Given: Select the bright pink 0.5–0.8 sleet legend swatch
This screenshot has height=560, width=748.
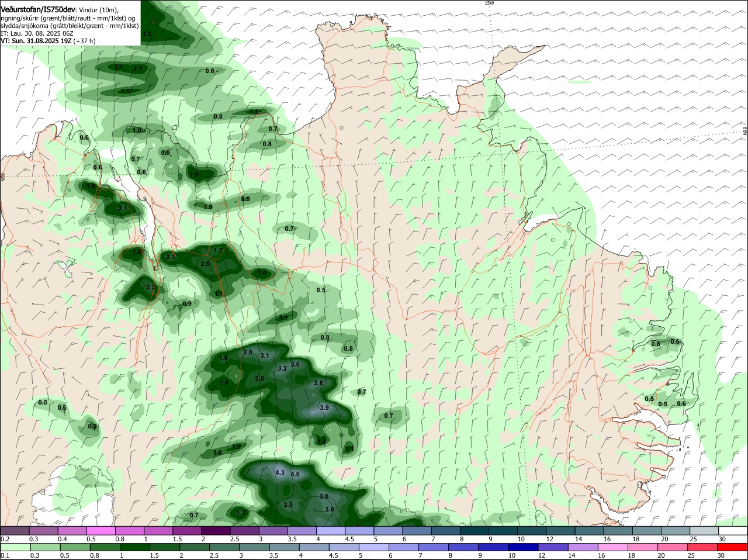Looking at the screenshot, I should [101, 531].
